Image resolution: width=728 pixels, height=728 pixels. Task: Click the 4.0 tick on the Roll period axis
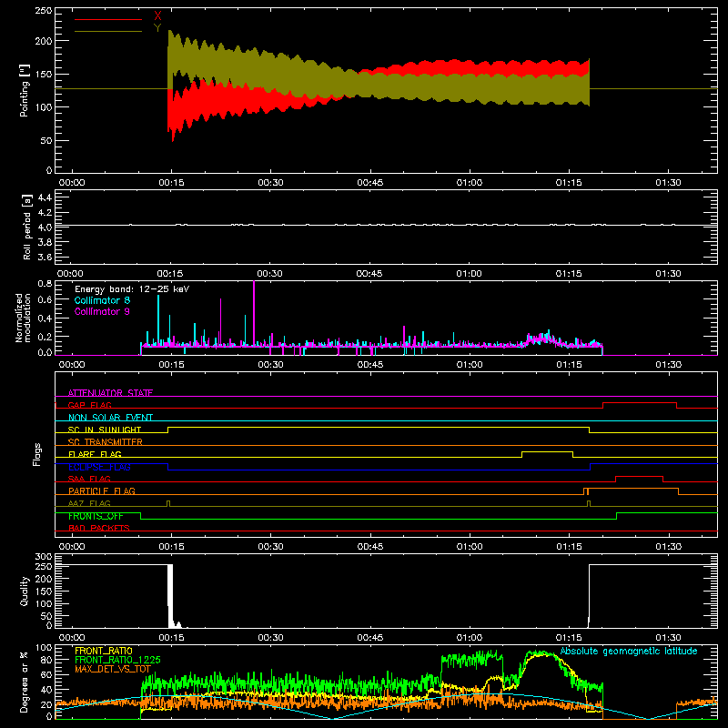(x=45, y=227)
